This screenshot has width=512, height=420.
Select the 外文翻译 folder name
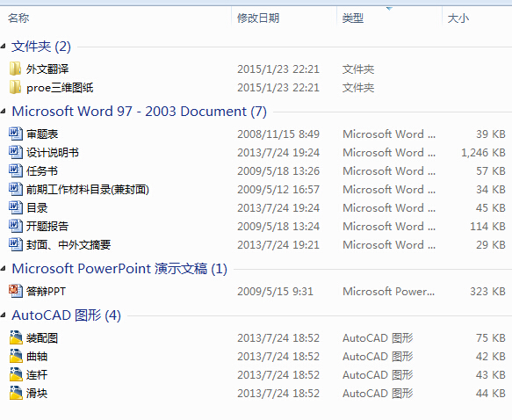coord(47,69)
